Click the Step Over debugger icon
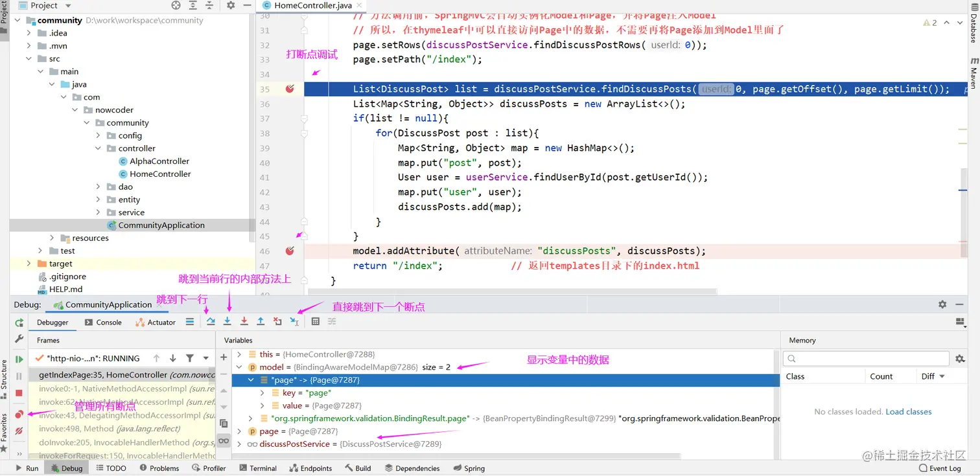This screenshot has width=980, height=476. tap(211, 321)
